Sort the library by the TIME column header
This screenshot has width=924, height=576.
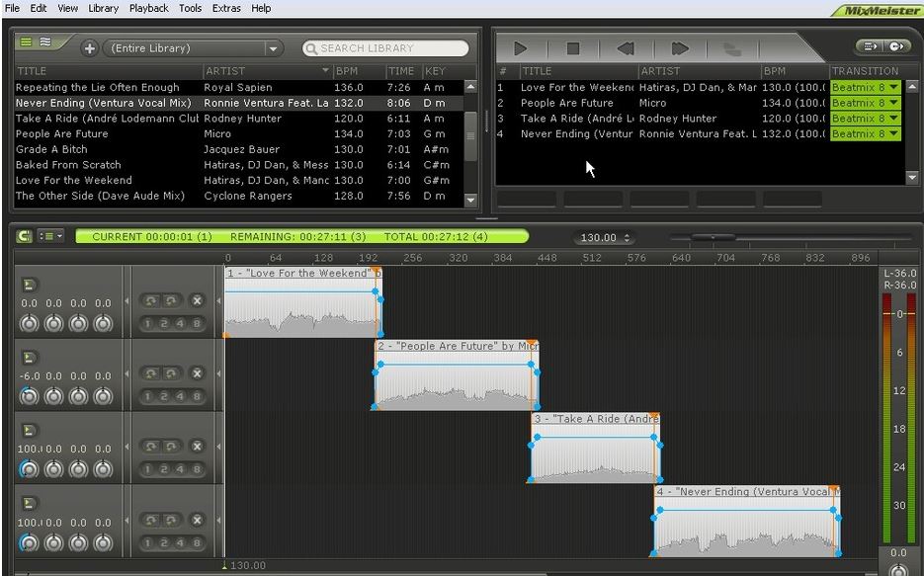point(403,71)
